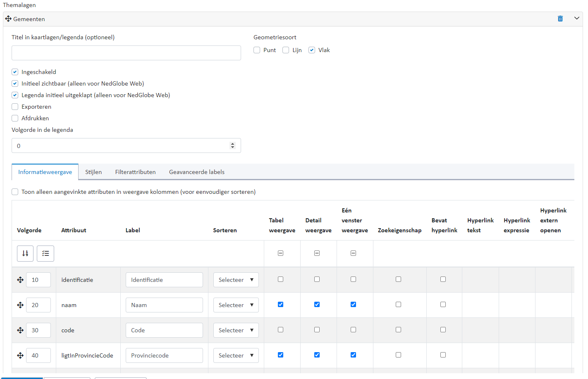Check Bevat hyperlink for code row
Viewport: 588px width, 379px height.
(443, 330)
